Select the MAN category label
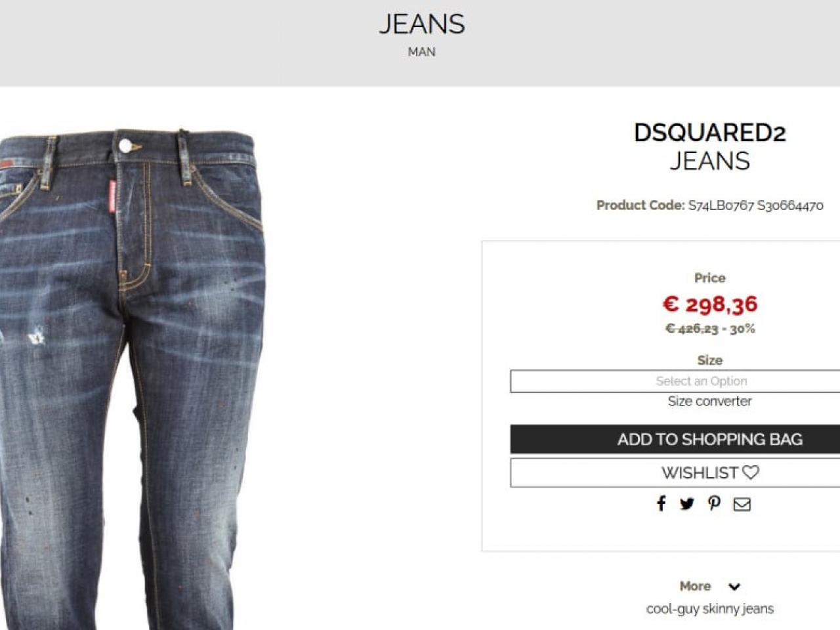Viewport: 840px width, 630px height. point(421,52)
